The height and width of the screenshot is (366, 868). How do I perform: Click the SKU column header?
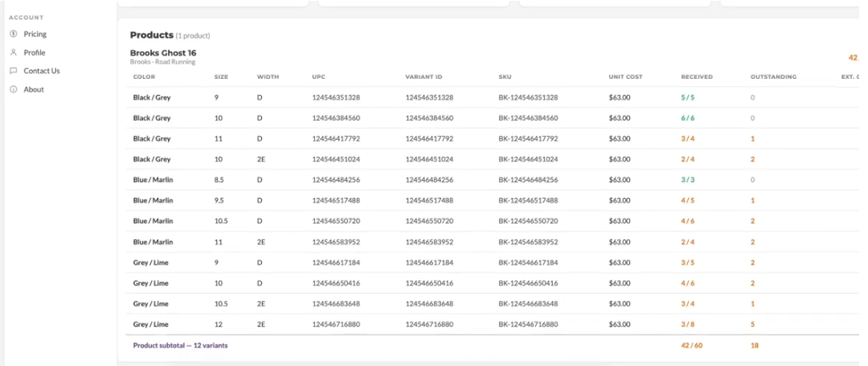pos(504,77)
